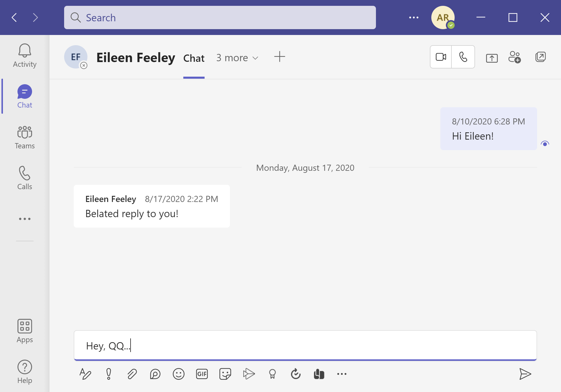
Task: Start a video call with Eileen
Action: pyautogui.click(x=441, y=57)
